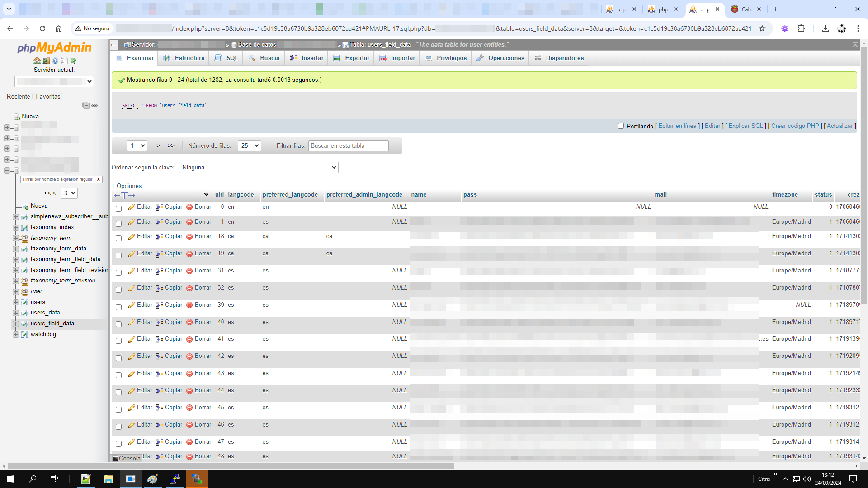Expand the watchdog tree node

pyautogui.click(x=16, y=335)
